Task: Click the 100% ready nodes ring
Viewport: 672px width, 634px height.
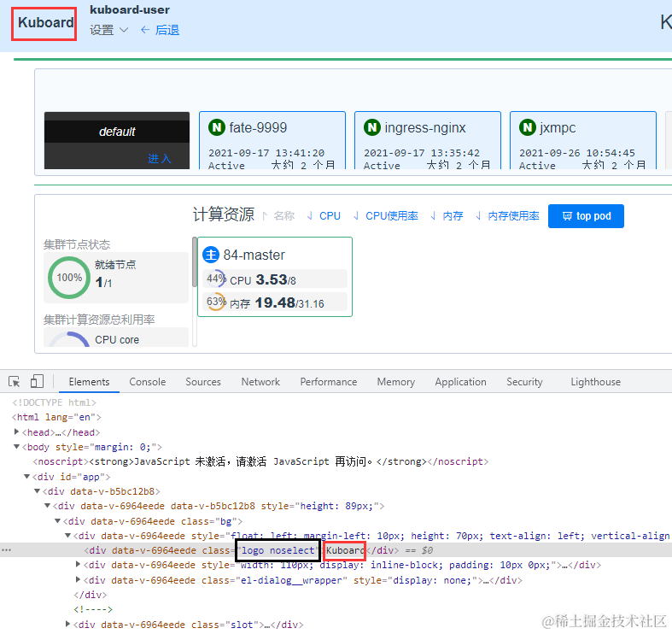Action: pyautogui.click(x=69, y=278)
